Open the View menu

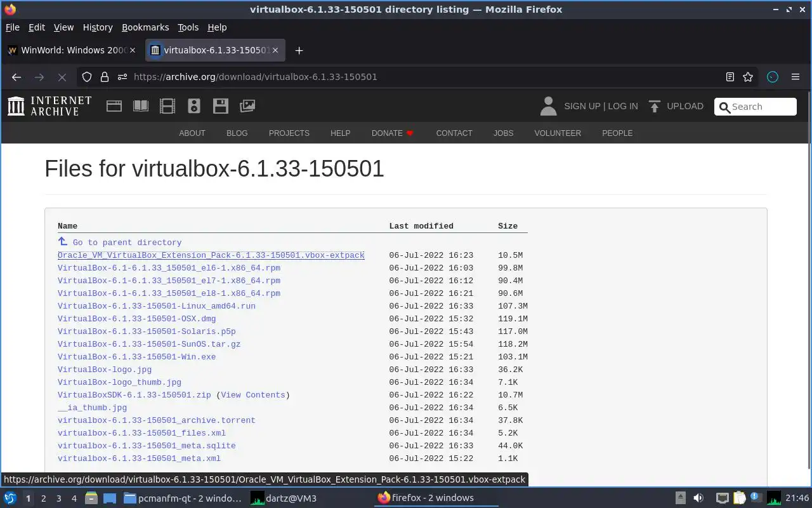click(x=63, y=27)
